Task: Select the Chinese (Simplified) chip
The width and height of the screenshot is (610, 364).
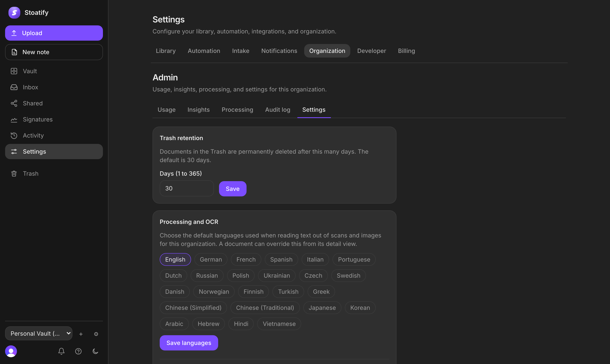Action: (193, 307)
